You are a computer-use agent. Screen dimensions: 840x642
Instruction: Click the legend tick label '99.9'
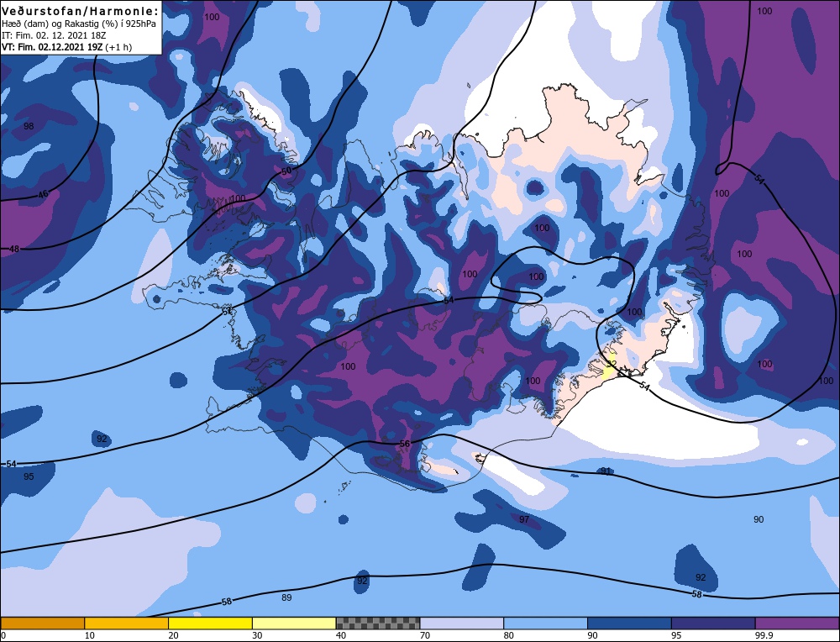tap(763, 635)
